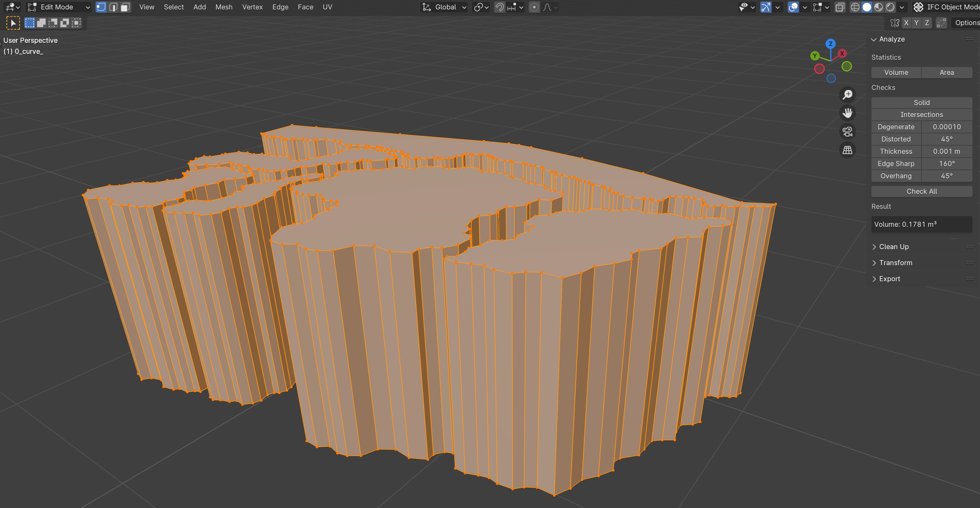Click the IFC Object Mode button

(x=947, y=7)
